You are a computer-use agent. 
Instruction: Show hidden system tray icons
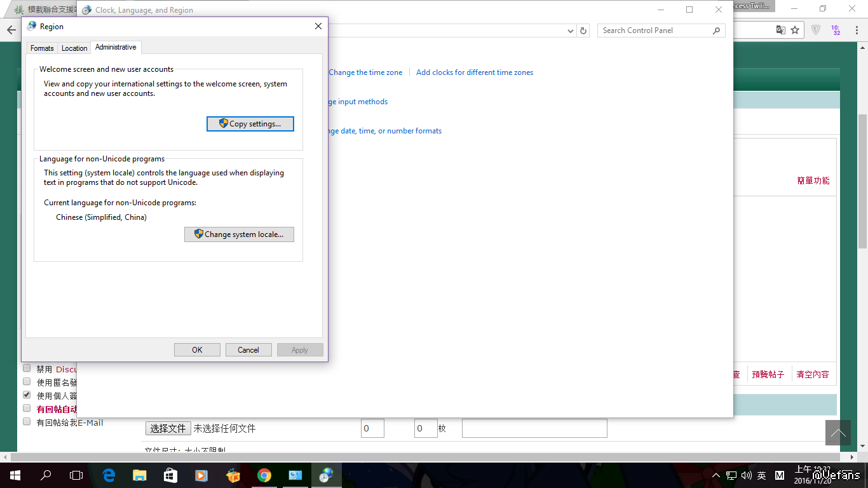pos(716,475)
